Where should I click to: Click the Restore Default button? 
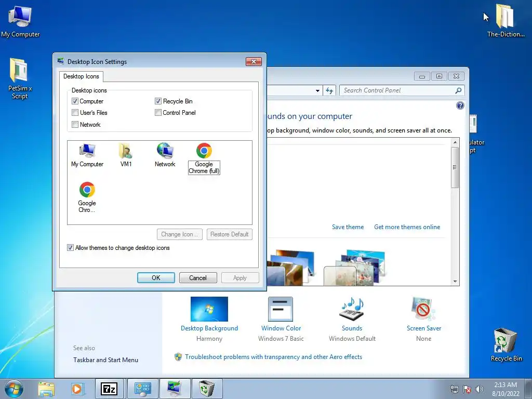tap(229, 234)
